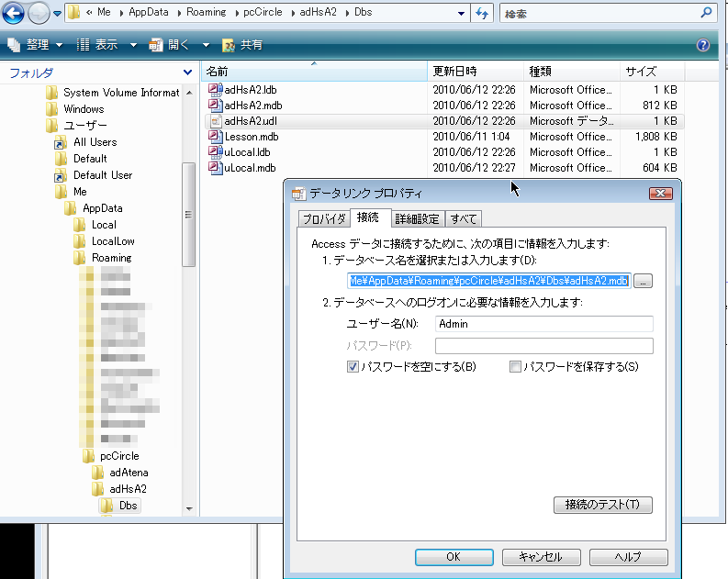728x579 pixels.
Task: Click AppData in the address breadcrumb
Action: click(x=149, y=12)
